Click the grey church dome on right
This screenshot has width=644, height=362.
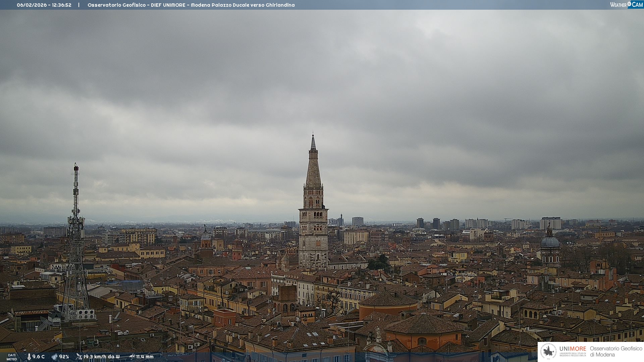click(550, 242)
